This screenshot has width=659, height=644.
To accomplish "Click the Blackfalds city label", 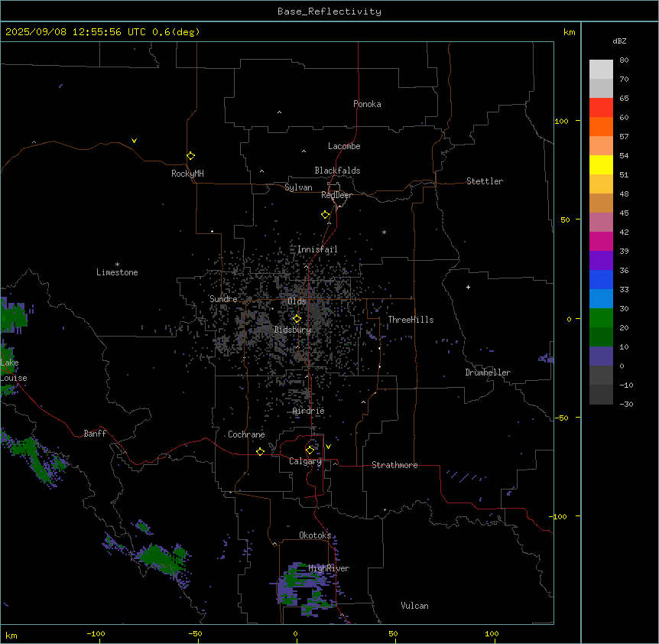I will pyautogui.click(x=337, y=171).
